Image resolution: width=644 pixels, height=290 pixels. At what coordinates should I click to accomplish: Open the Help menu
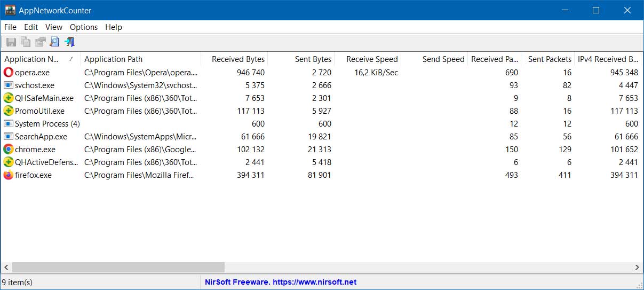pos(114,27)
